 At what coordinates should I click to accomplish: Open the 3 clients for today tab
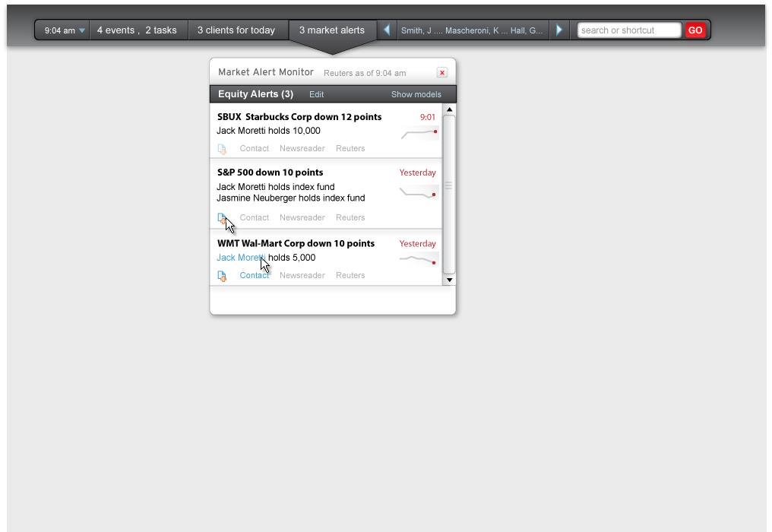(236, 30)
